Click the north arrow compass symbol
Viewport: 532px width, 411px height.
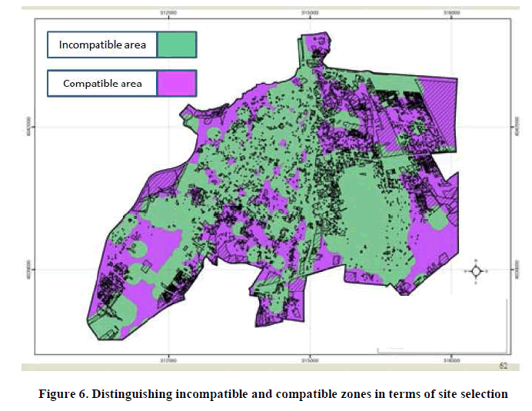point(476,270)
